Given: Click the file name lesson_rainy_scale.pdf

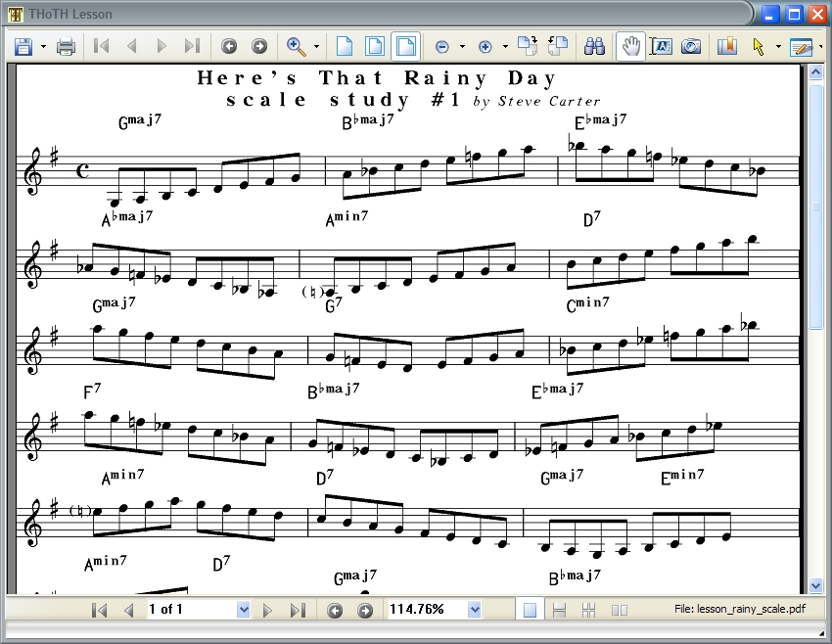Looking at the screenshot, I should 751,609.
